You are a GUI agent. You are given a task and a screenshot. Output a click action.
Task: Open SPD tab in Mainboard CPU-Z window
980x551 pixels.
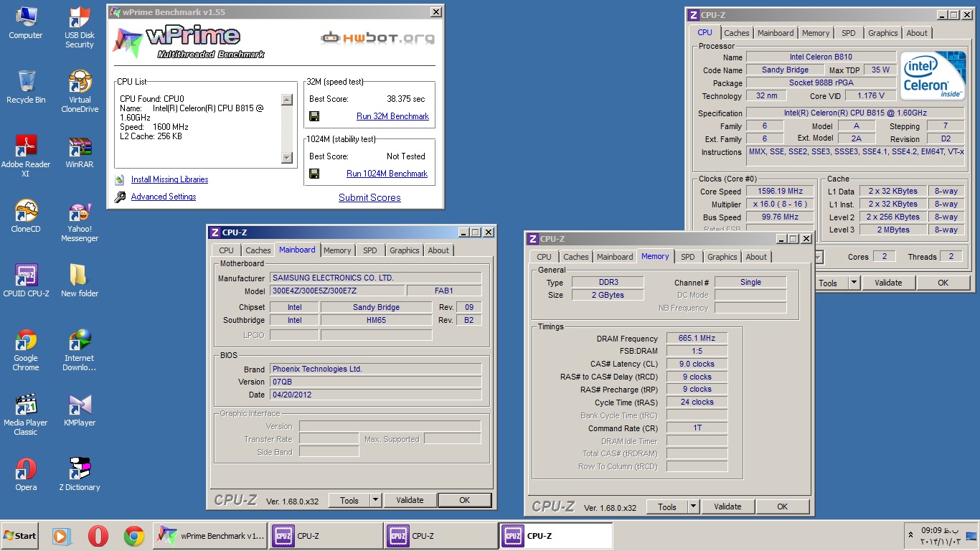(369, 250)
